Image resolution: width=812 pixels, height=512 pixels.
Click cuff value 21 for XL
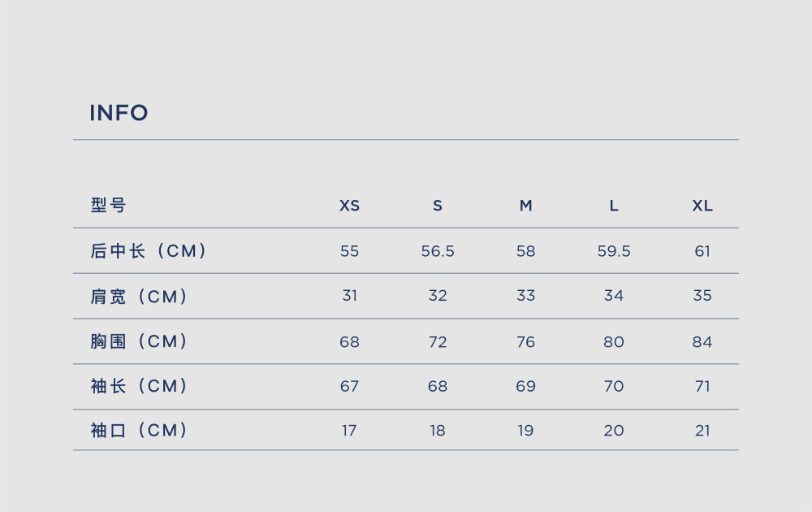702,431
